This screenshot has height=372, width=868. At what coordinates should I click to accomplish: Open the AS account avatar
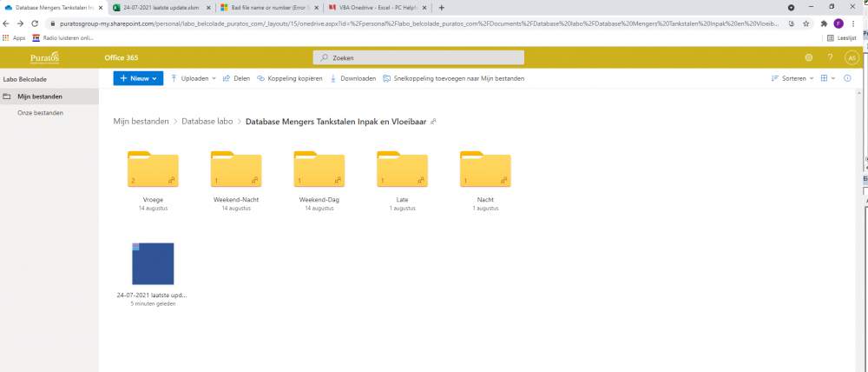pyautogui.click(x=852, y=57)
